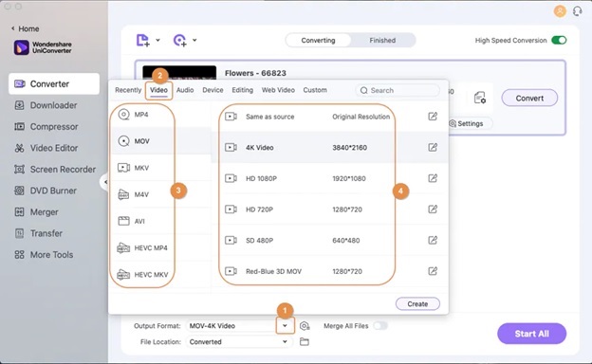Open the add files dropdown arrow

tap(157, 40)
